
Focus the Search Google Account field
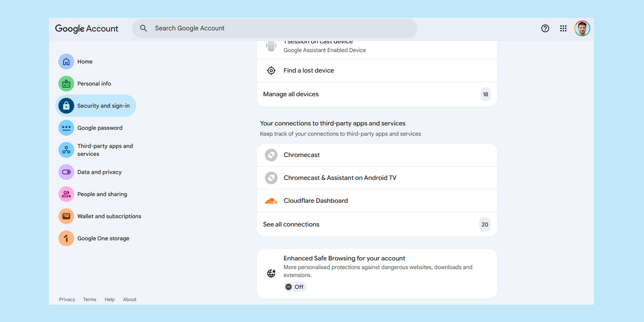275,28
